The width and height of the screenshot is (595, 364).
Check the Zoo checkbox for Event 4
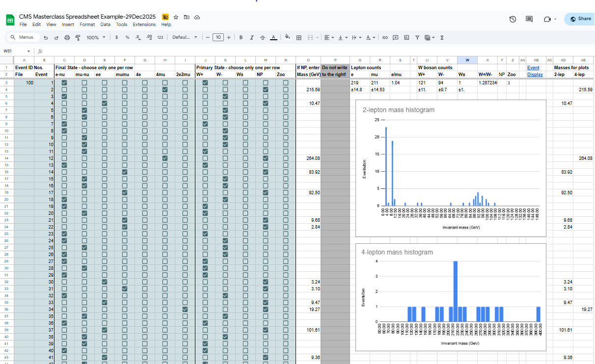tap(286, 104)
